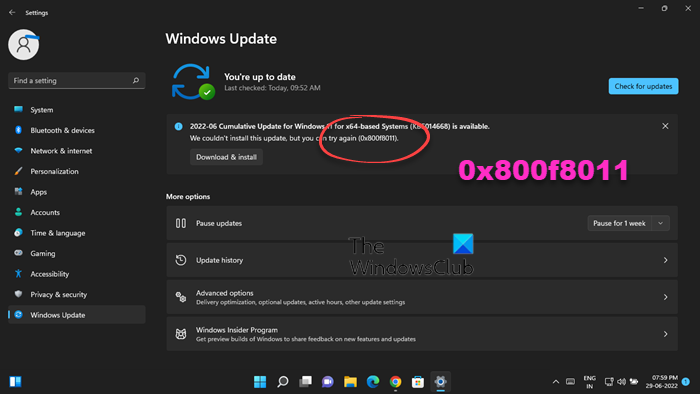The height and width of the screenshot is (394, 700).
Task: Click the Advanced options gears icon
Action: [x=181, y=297]
